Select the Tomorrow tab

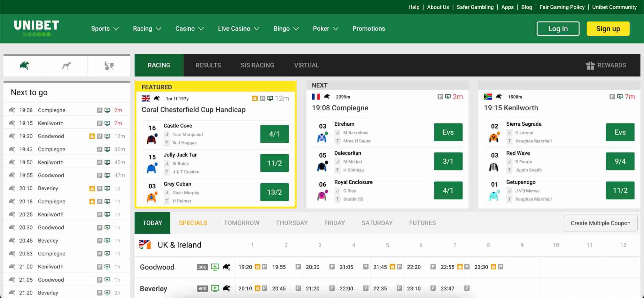(x=242, y=223)
